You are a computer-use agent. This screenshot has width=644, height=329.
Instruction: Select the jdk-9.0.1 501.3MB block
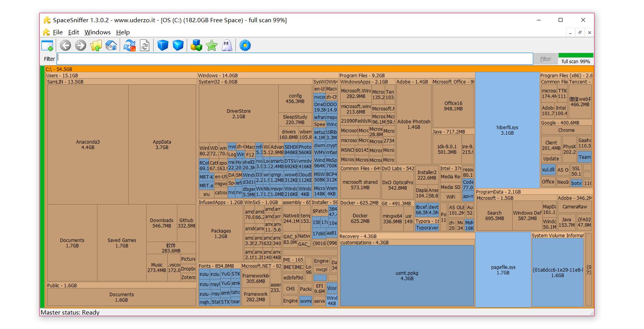447,149
